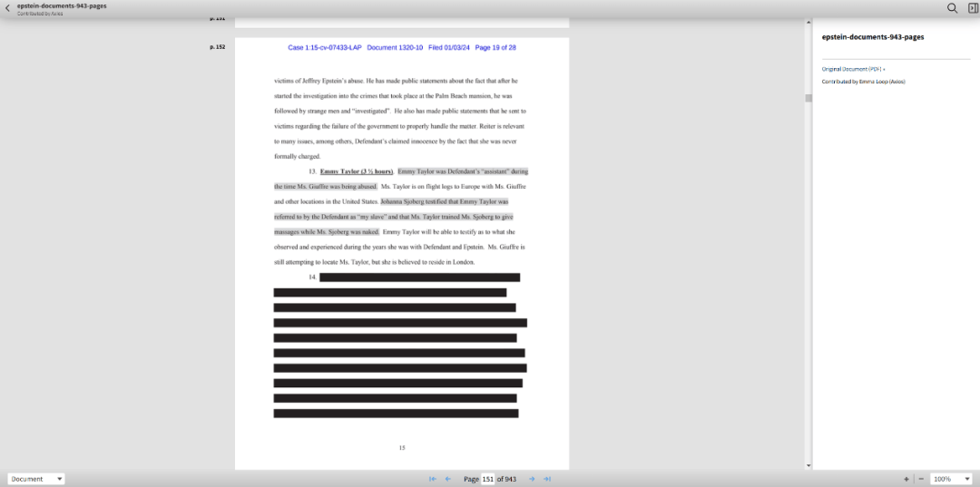Go to the next page
Screen dimensions: 980x487
(x=532, y=479)
